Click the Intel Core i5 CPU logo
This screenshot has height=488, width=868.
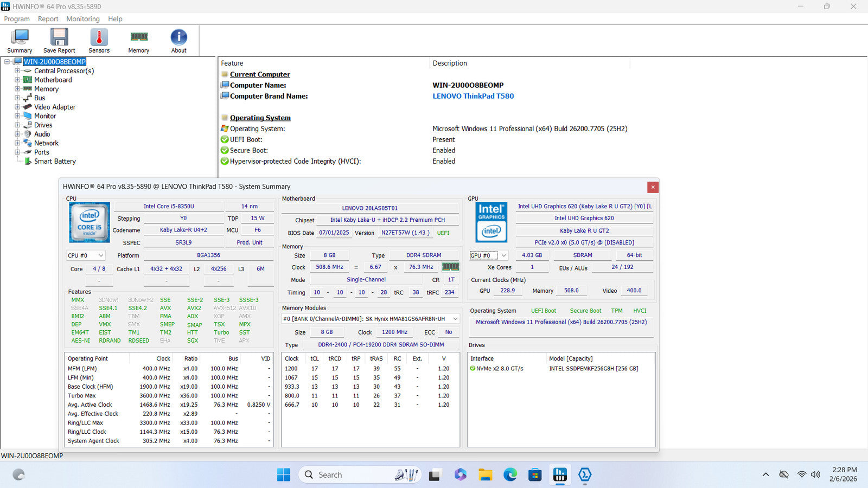(90, 222)
